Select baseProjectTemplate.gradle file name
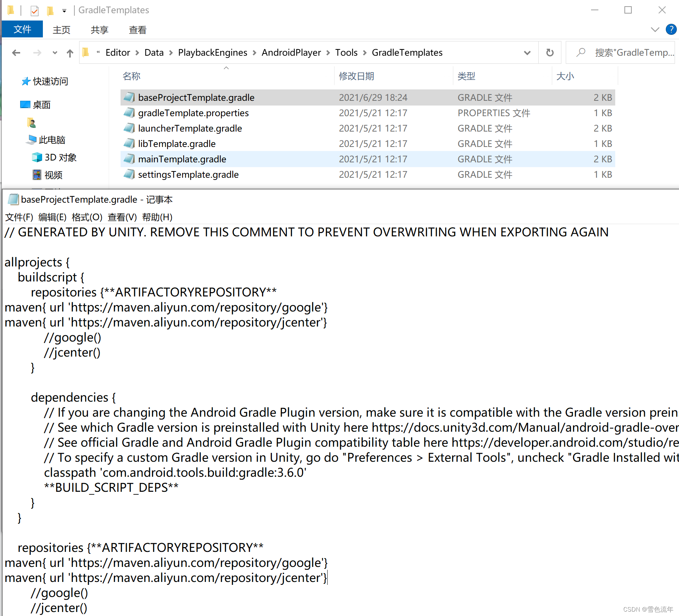Viewport: 679px width, 616px height. point(196,98)
